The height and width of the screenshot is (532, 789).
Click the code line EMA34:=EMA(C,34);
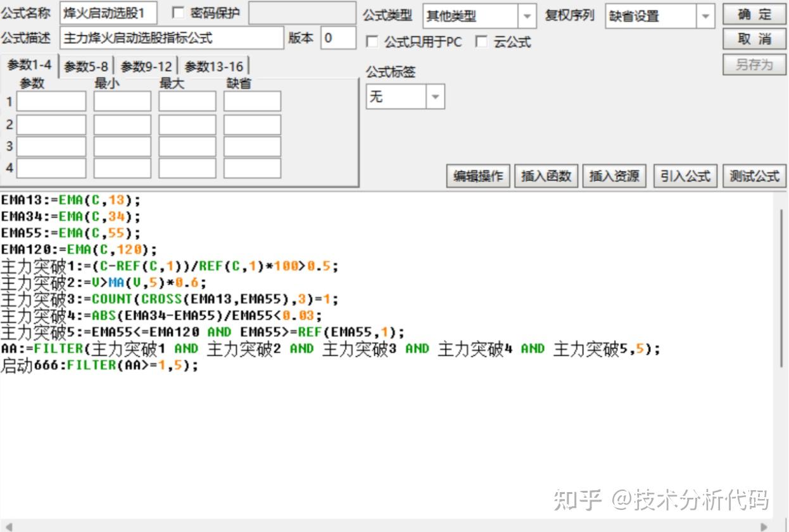click(x=71, y=217)
